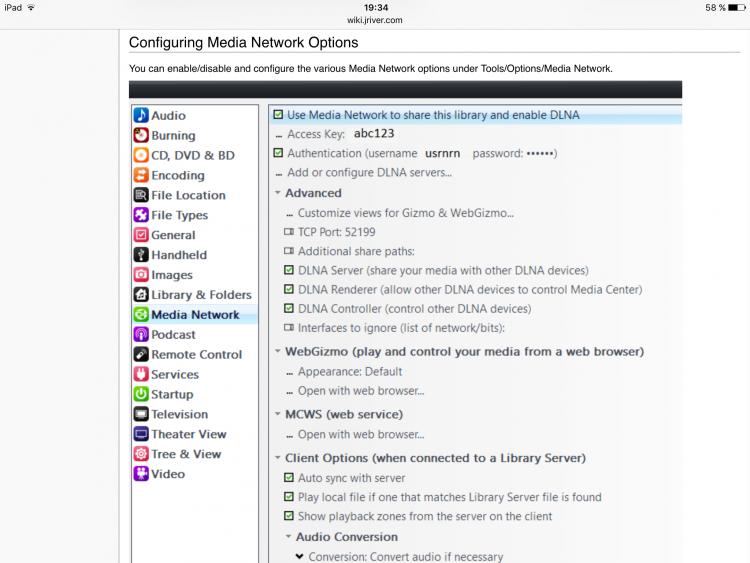Screen dimensions: 750x563
Task: Click Additional share paths field
Action: tap(356, 251)
